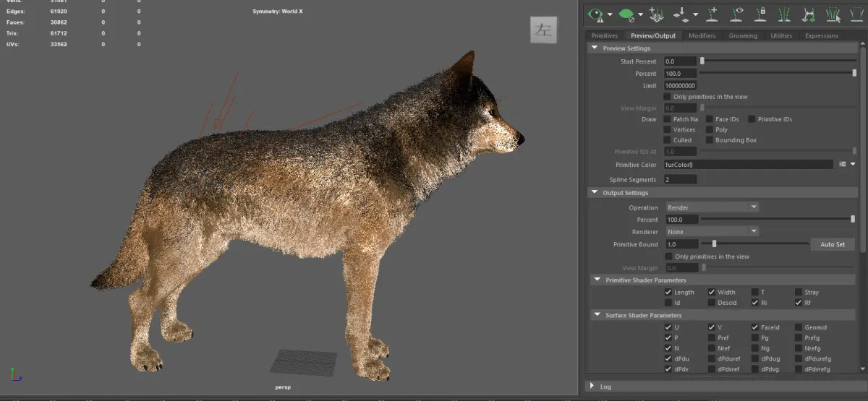Image resolution: width=868 pixels, height=401 pixels.
Task: Click the expression editor icon beside Primitive Color
Action: [843, 165]
